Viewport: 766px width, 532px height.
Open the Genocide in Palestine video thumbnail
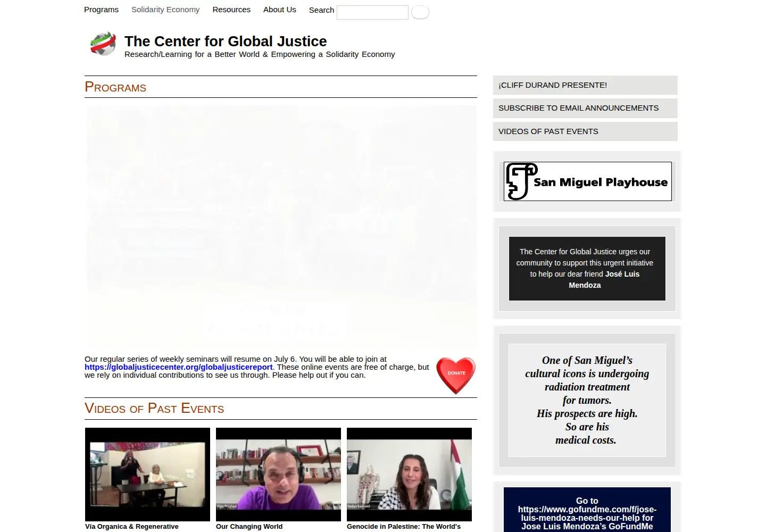pos(409,475)
